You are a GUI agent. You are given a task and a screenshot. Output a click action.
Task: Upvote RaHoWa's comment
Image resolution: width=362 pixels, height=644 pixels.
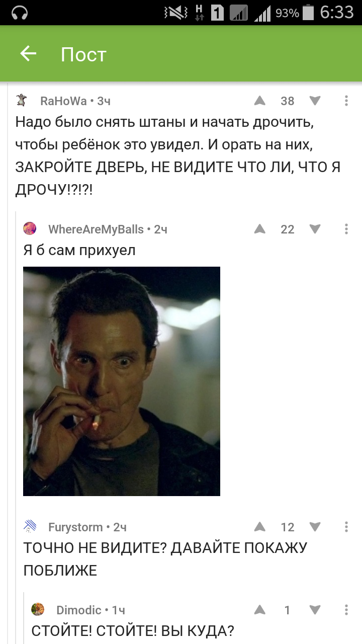pos(259,101)
